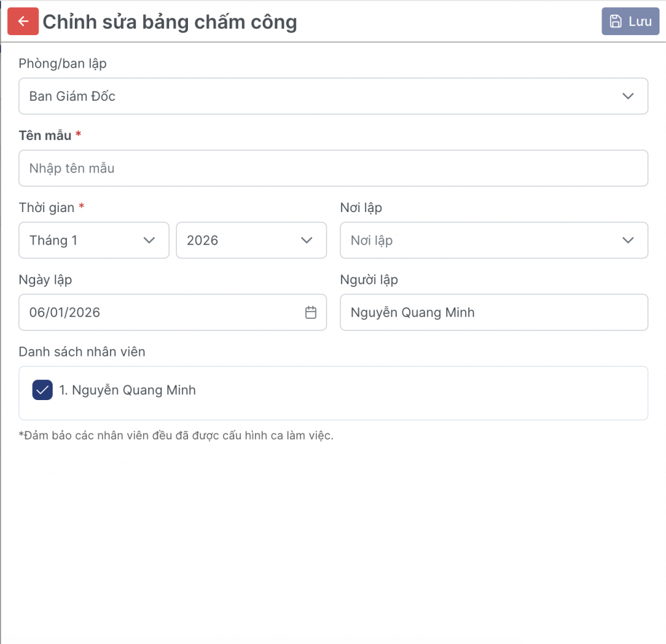The image size is (666, 644).
Task: Click the Chỉnh sửa bảng chấm công heading
Action: 170,22
